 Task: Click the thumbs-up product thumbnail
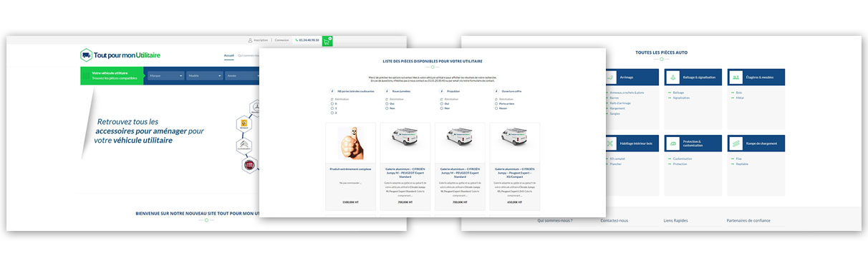pyautogui.click(x=351, y=143)
